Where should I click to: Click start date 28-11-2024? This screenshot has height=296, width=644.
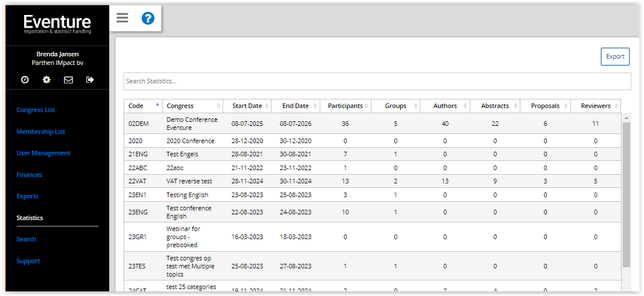point(247,182)
